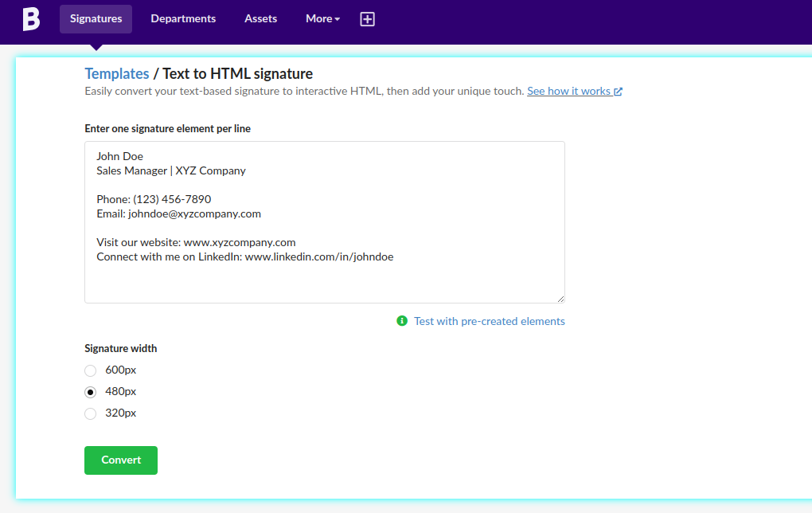Click the Bybrand "B" logo
Screen dimensions: 812x513
point(30,18)
